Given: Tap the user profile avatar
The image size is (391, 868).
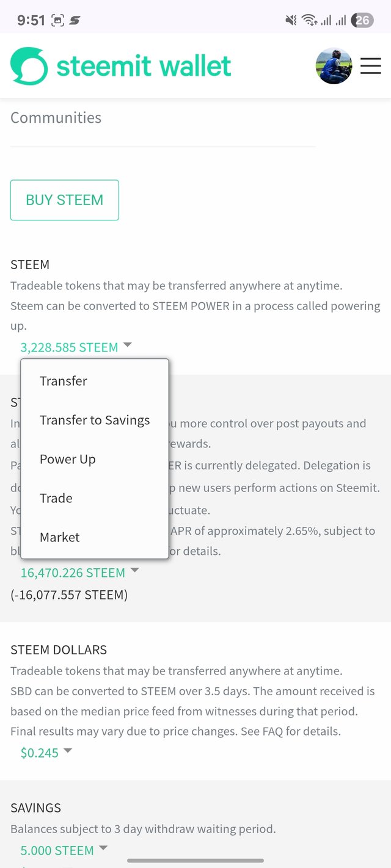Looking at the screenshot, I should (x=334, y=66).
